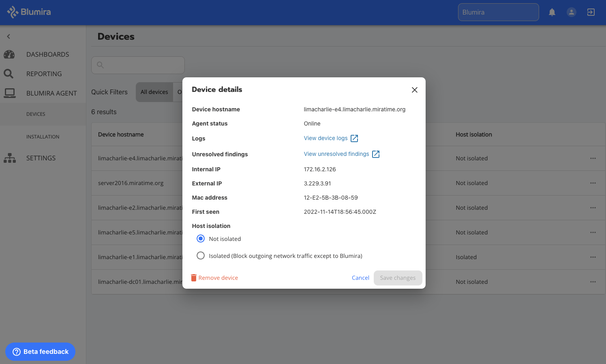Viewport: 606px width, 364px height.
Task: Open the notification bell
Action: tap(552, 12)
